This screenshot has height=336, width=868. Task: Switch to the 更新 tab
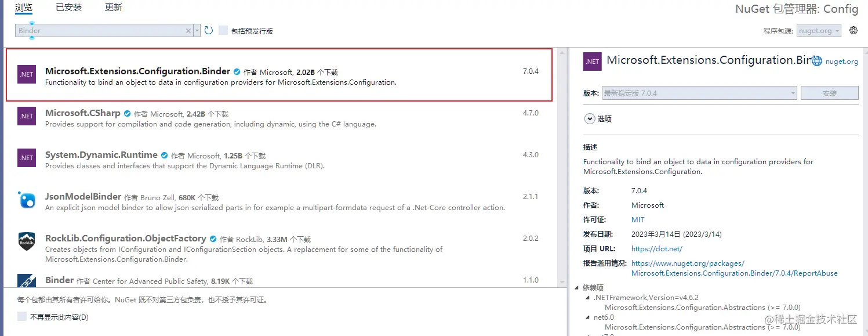114,8
